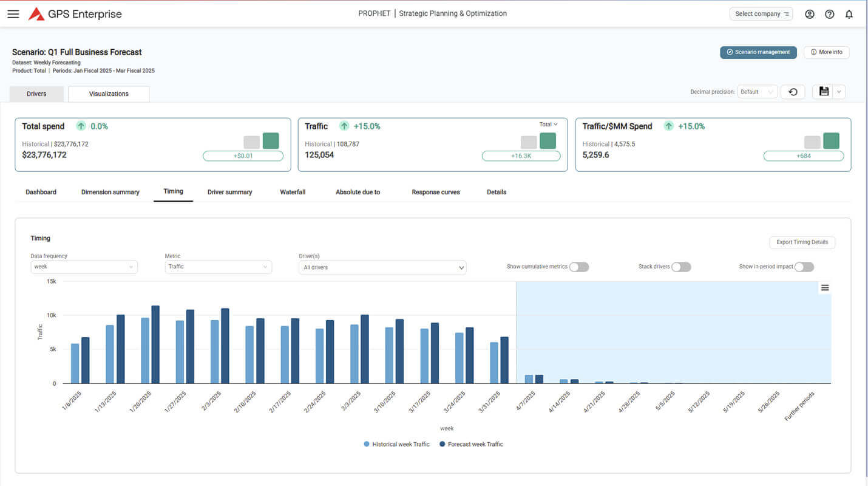Turn on the Stack drivers toggle
The height and width of the screenshot is (486, 868).
click(680, 267)
